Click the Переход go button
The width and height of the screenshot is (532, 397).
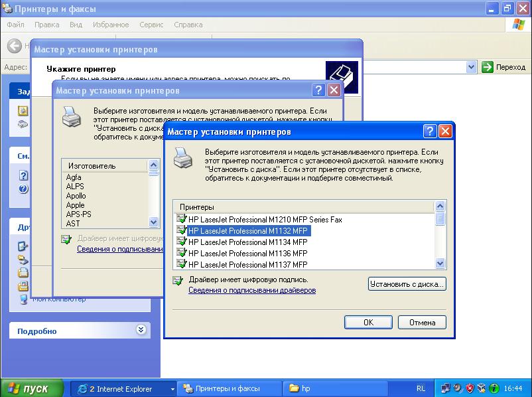coord(504,67)
